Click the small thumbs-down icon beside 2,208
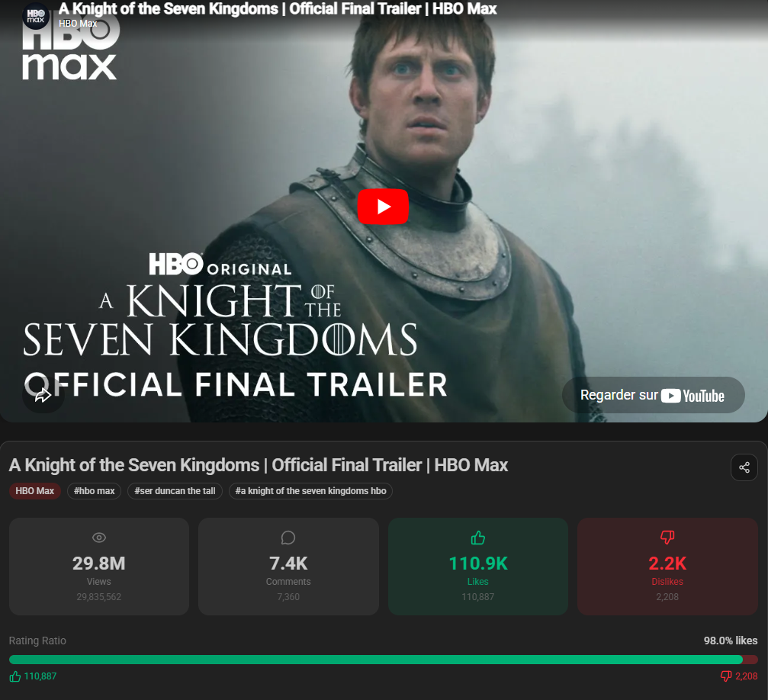 click(726, 676)
